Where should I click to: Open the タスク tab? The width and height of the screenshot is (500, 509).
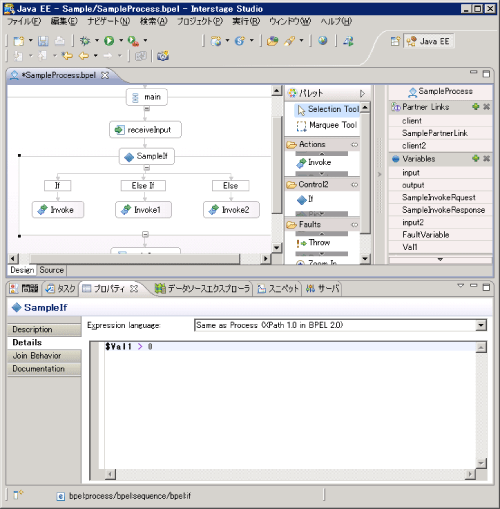click(61, 289)
